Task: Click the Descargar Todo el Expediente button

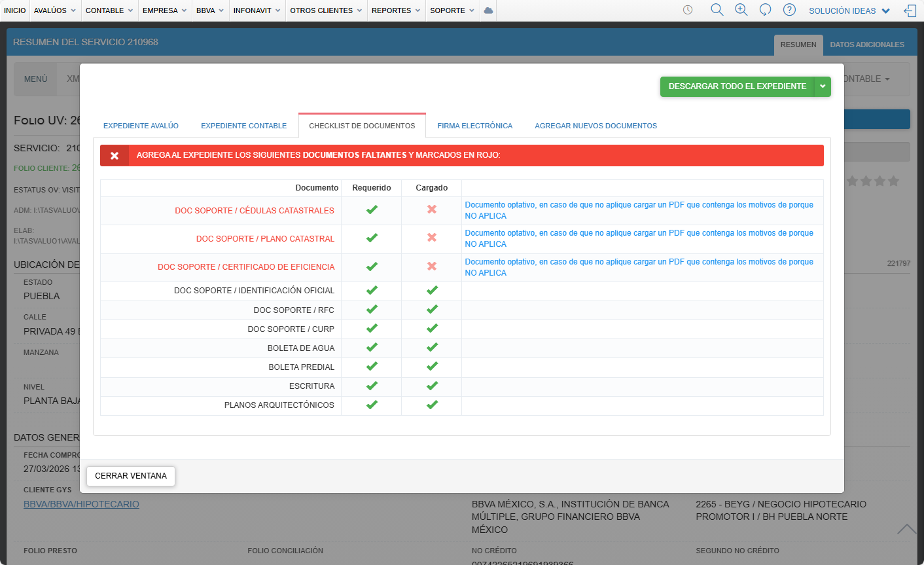Action: click(x=737, y=86)
